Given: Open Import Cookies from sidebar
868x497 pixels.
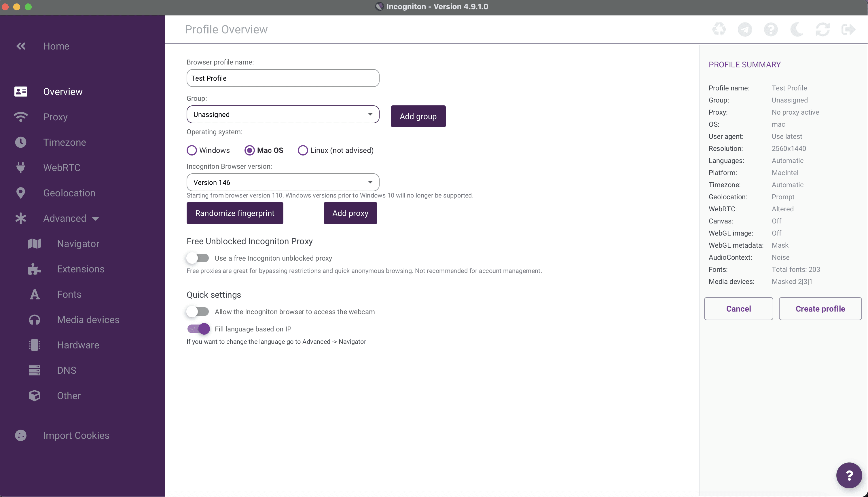Looking at the screenshot, I should point(76,436).
